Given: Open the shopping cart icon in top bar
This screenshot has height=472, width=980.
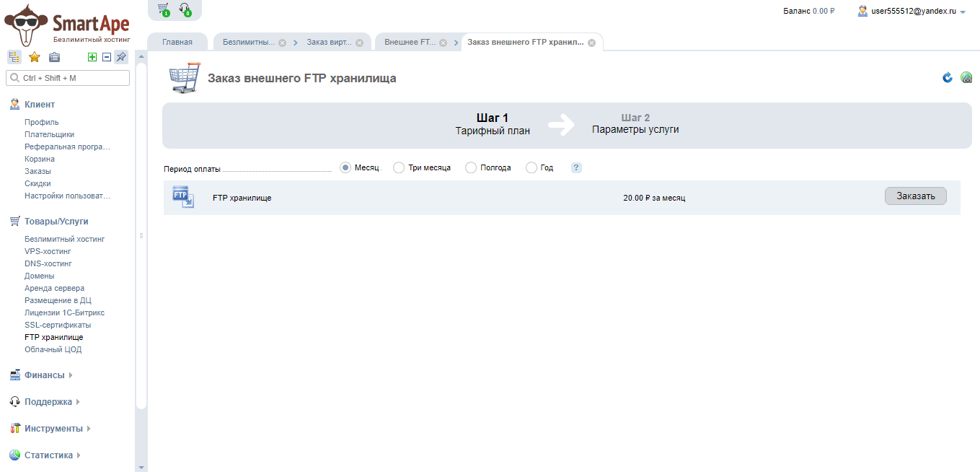Looking at the screenshot, I should point(163,9).
